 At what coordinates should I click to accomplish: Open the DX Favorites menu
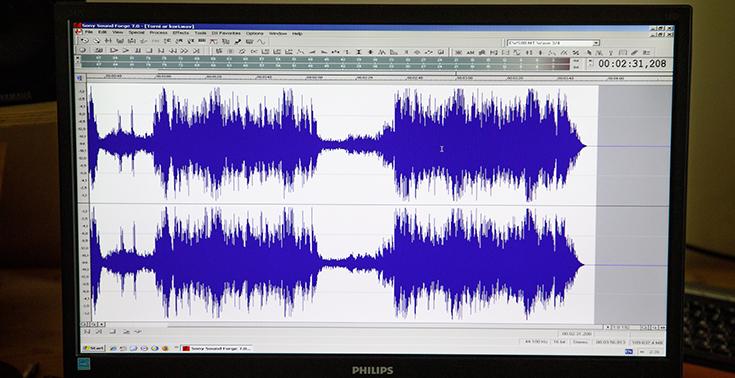click(x=226, y=33)
